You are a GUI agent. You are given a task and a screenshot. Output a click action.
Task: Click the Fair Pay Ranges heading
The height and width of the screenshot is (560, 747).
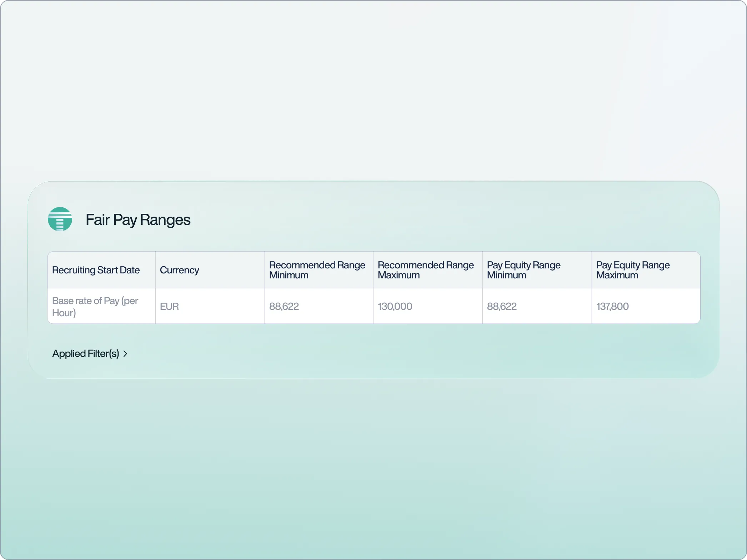[x=138, y=220]
